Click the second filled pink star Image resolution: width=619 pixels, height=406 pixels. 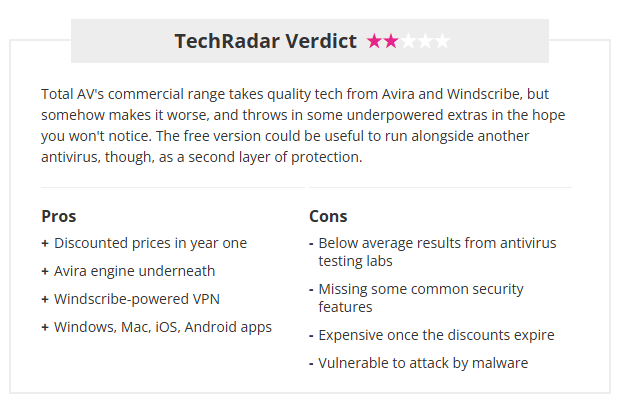(391, 42)
